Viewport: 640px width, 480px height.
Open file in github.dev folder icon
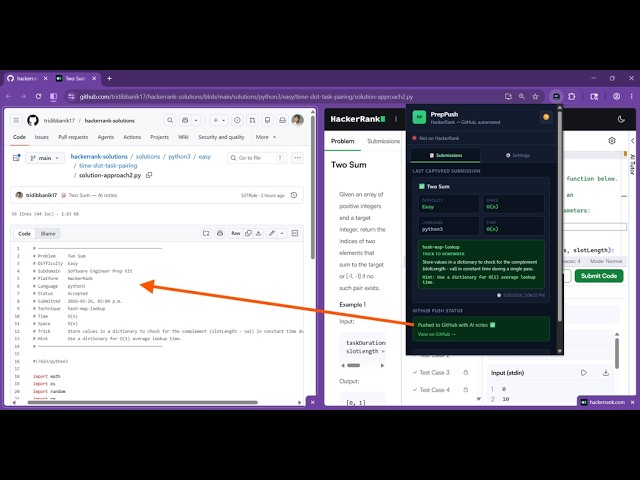coord(206,233)
